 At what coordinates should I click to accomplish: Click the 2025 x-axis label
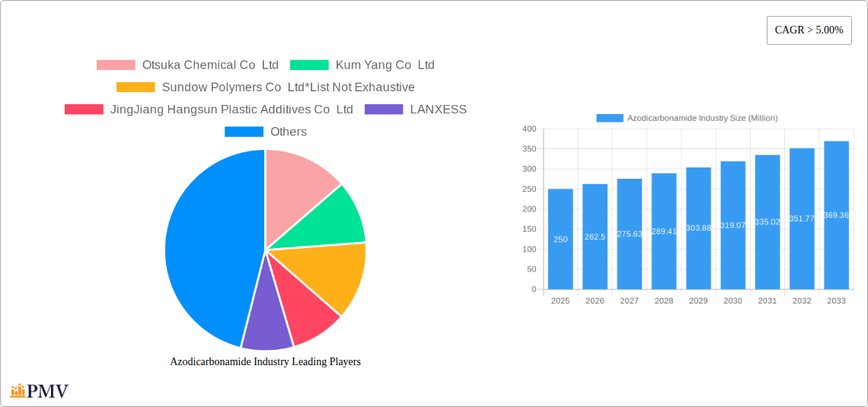pos(560,300)
